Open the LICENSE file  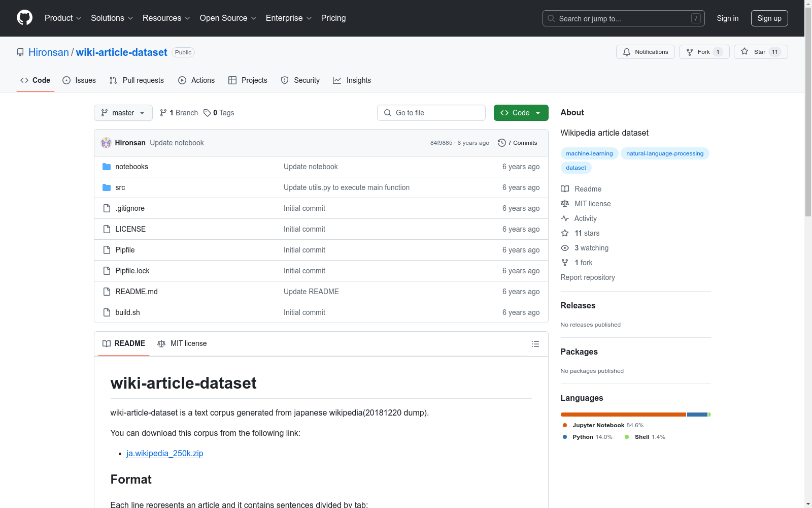130,229
